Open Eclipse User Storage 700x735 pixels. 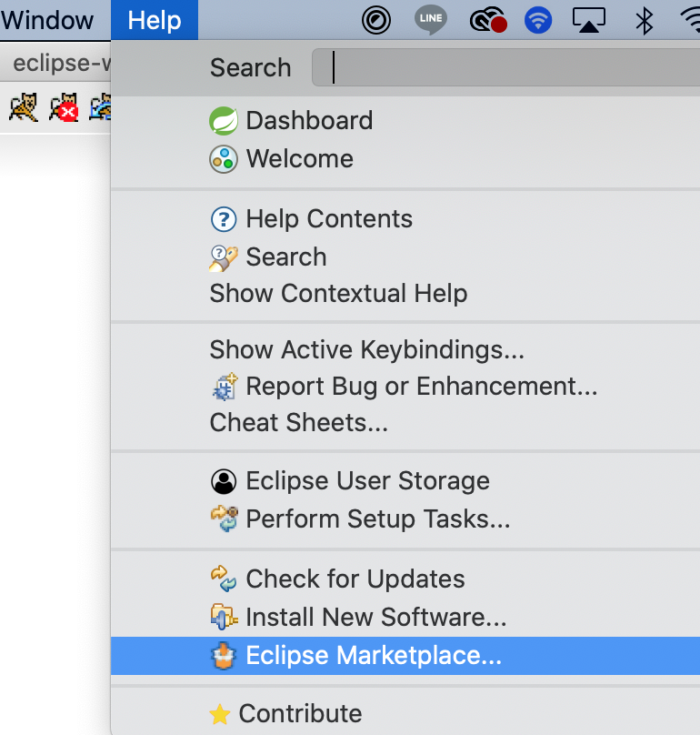click(x=405, y=481)
